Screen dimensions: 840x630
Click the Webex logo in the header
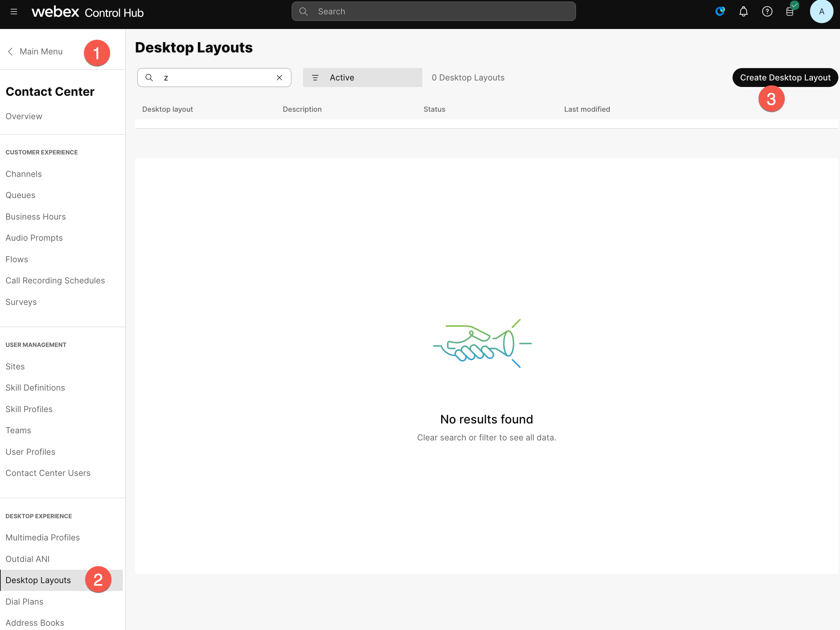point(54,11)
